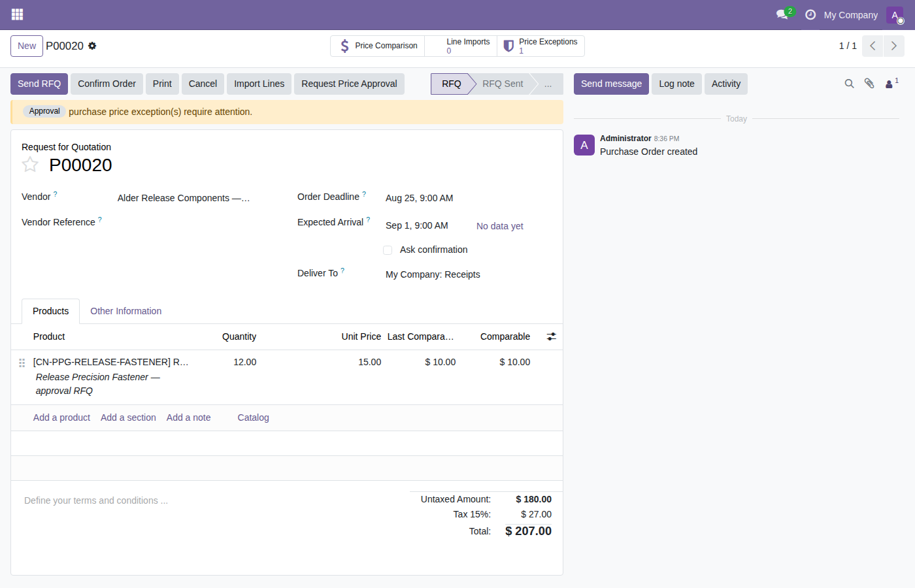Click the Send message button
The image size is (915, 588).
[611, 84]
